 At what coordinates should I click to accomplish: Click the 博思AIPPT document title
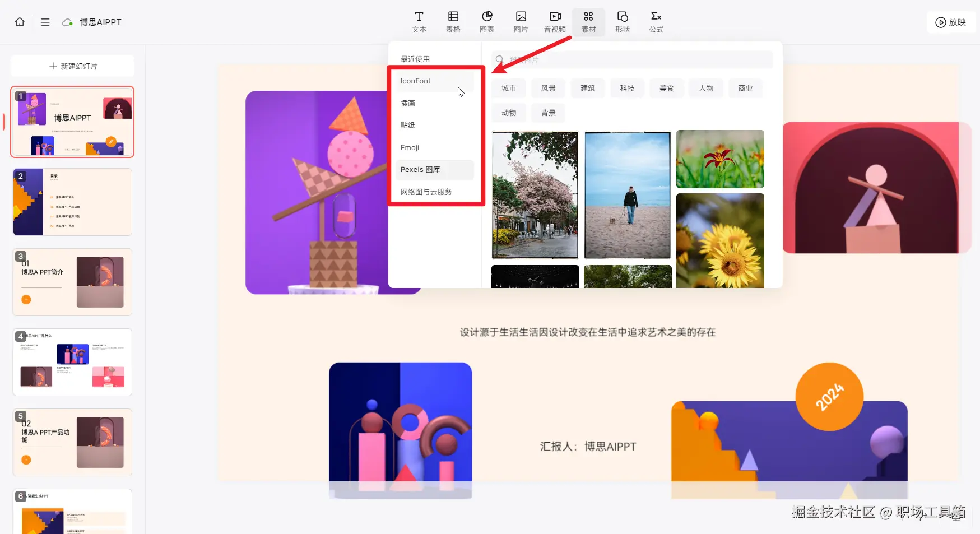(100, 22)
